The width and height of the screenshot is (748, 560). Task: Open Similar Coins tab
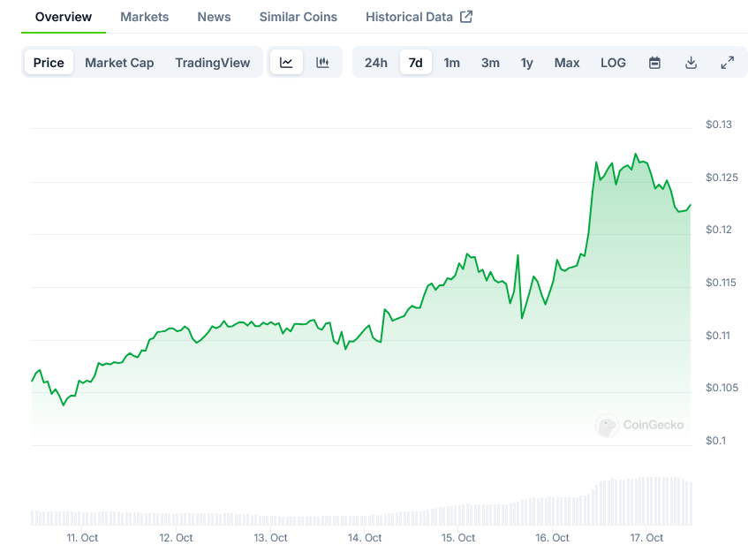[298, 17]
